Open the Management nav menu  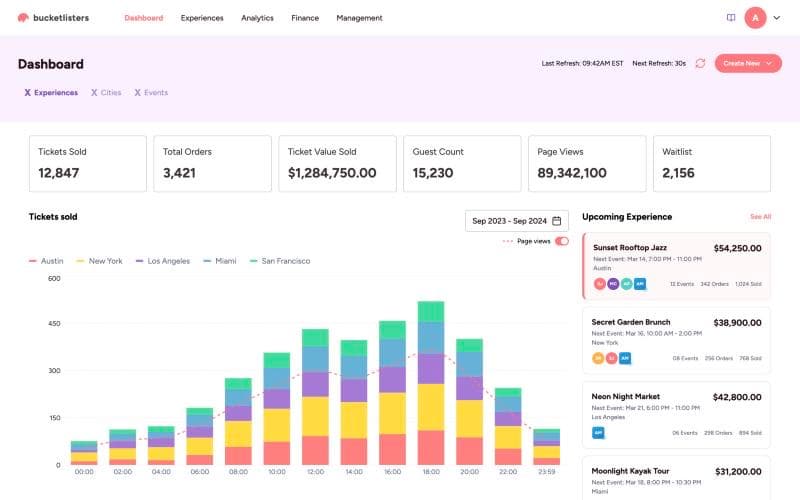click(x=359, y=18)
